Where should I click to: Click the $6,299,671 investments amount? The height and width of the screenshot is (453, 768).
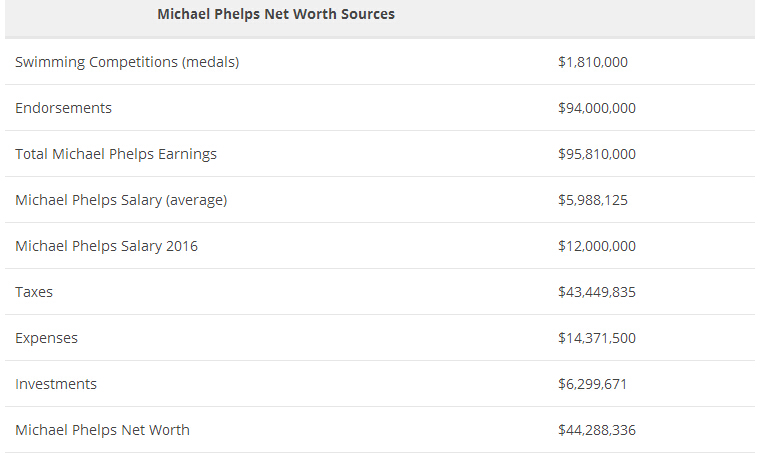tap(593, 384)
